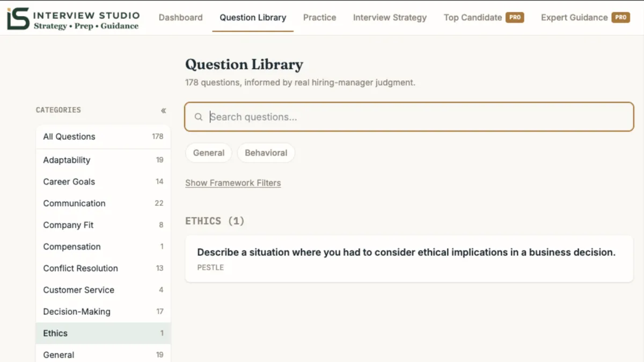Click the PESTLE framework tag
644x362 pixels.
coord(210,267)
